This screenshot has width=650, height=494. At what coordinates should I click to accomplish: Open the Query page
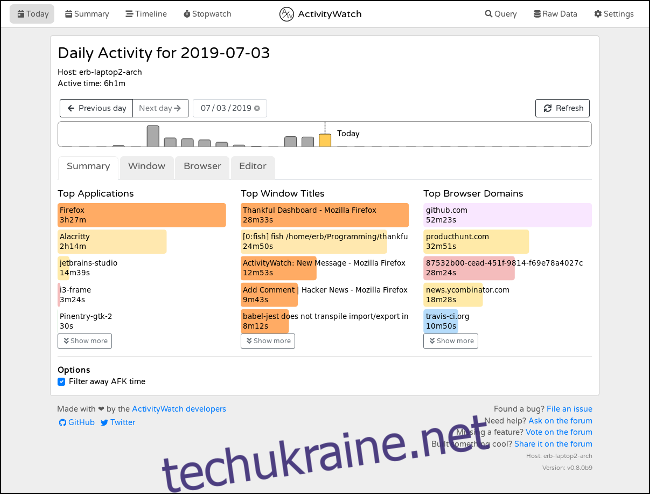pos(501,14)
